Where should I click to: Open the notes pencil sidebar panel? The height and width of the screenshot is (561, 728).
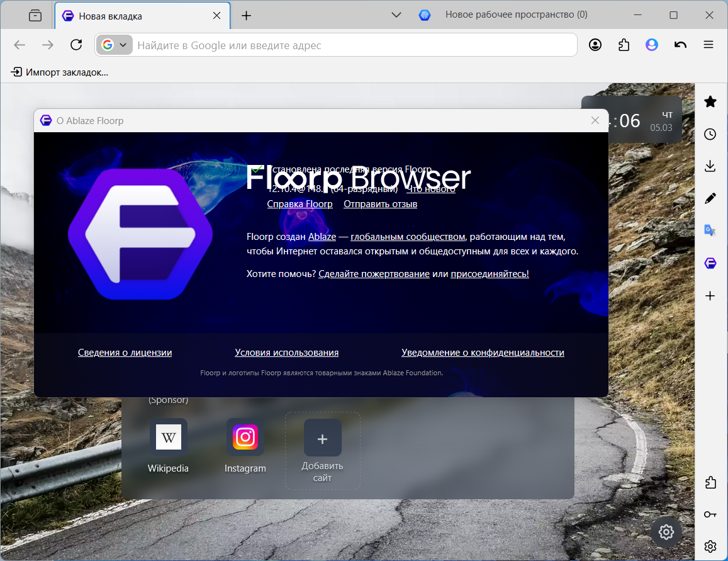(710, 199)
